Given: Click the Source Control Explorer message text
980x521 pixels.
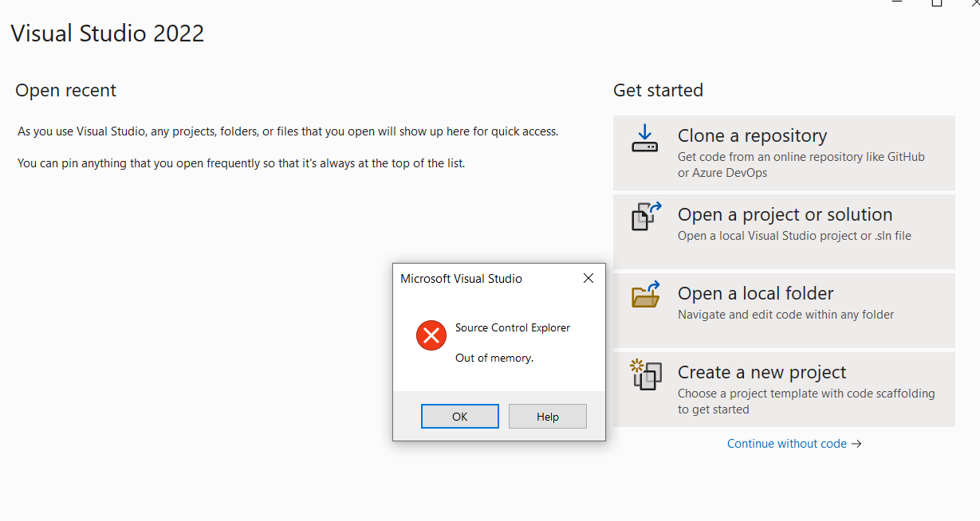Looking at the screenshot, I should click(513, 327).
